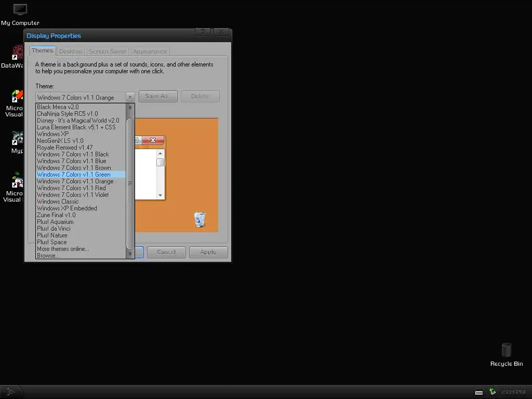532x399 pixels.
Task: Switch to the Desktop tab
Action: point(71,51)
